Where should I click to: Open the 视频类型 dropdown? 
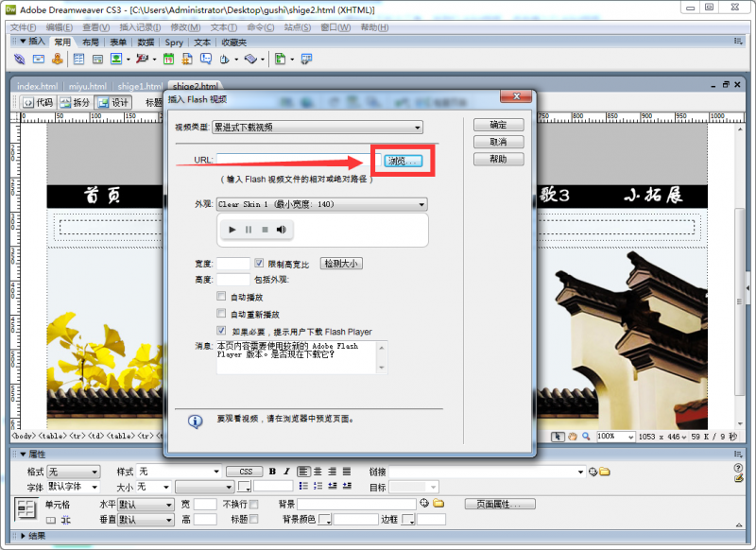pos(318,128)
